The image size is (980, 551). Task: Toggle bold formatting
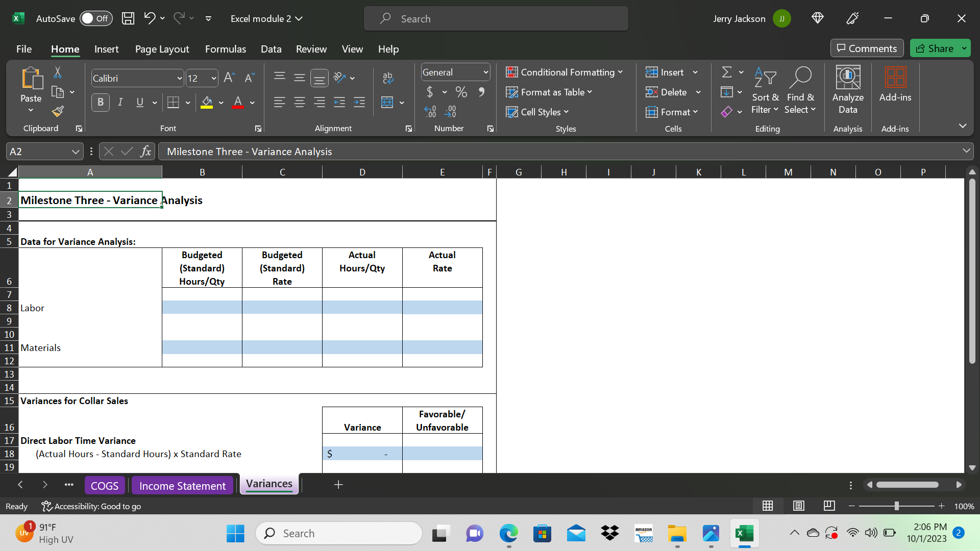pos(100,102)
